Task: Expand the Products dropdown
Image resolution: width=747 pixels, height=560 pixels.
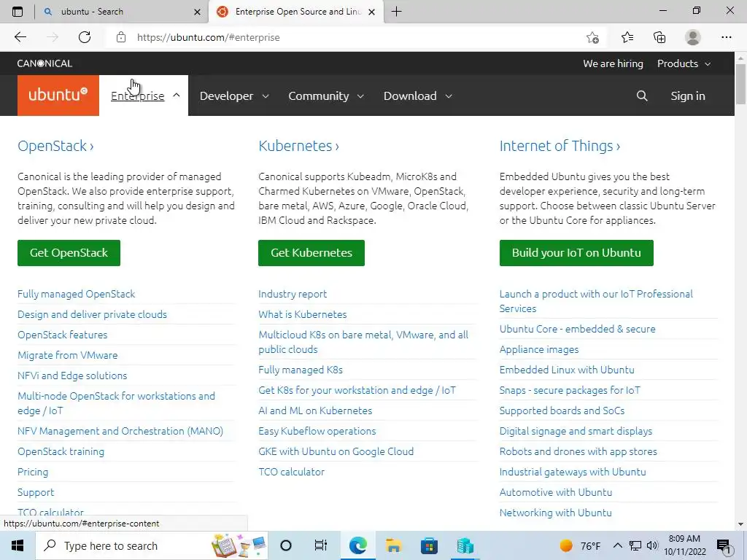Action: click(x=684, y=63)
